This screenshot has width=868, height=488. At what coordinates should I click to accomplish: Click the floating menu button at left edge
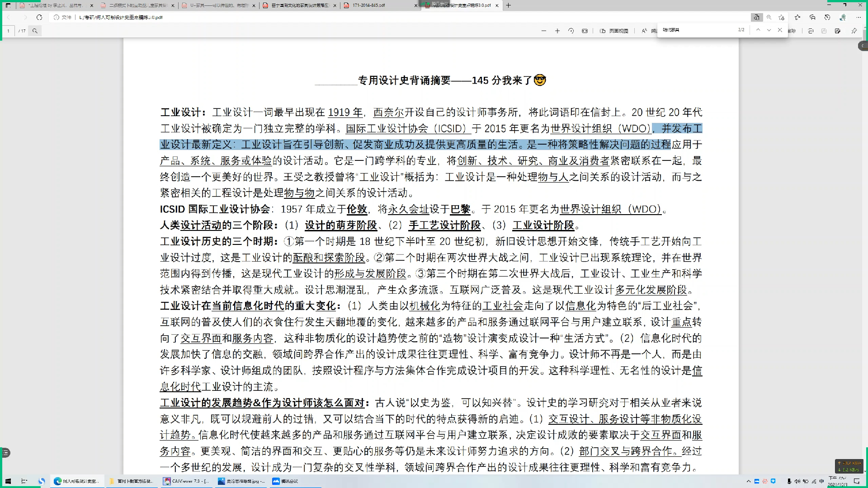click(5, 452)
